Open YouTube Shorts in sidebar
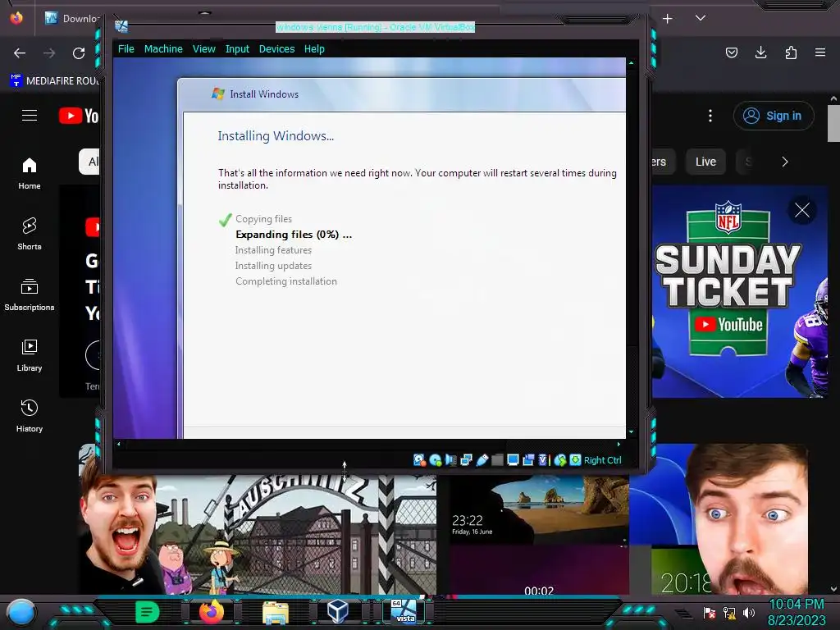The image size is (840, 630). tap(30, 234)
